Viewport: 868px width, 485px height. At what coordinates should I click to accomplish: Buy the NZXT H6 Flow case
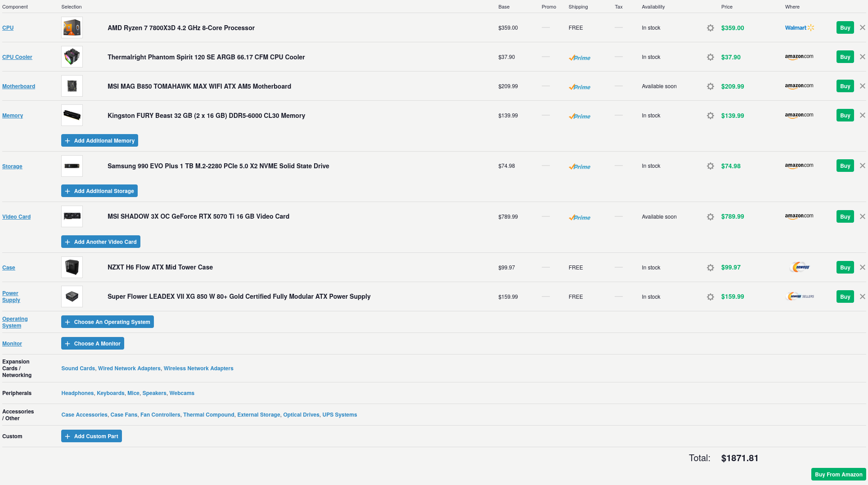845,268
